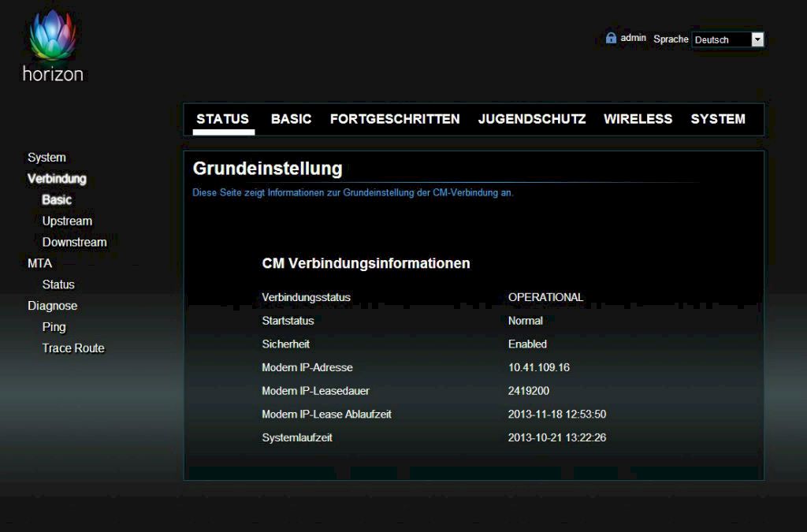The width and height of the screenshot is (807, 532).
Task: Select MTA in the sidebar
Action: pos(39,263)
